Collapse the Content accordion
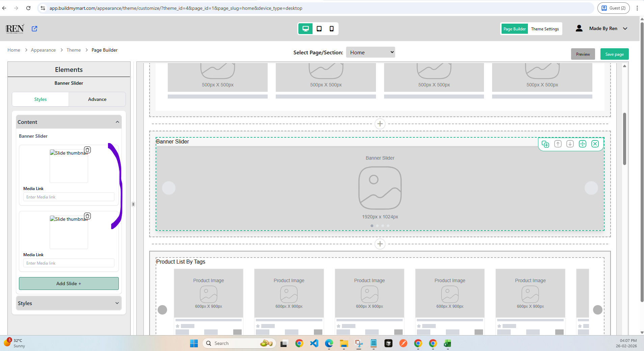 coord(69,122)
